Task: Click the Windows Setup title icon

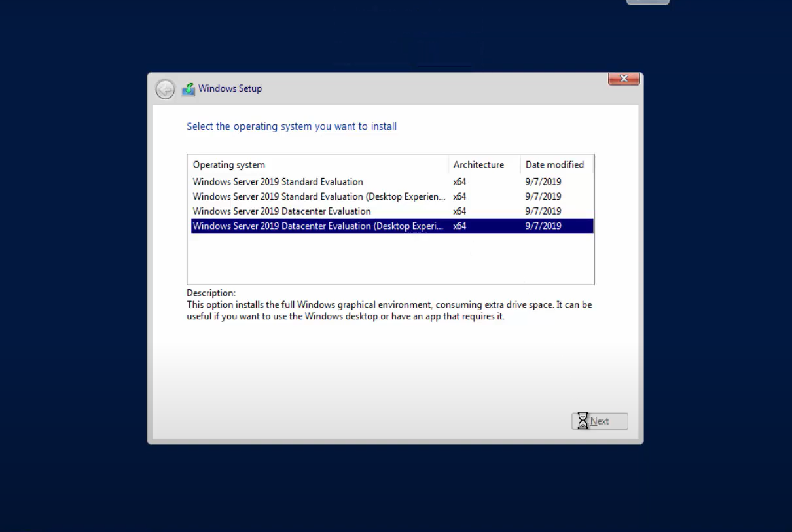Action: (x=189, y=89)
